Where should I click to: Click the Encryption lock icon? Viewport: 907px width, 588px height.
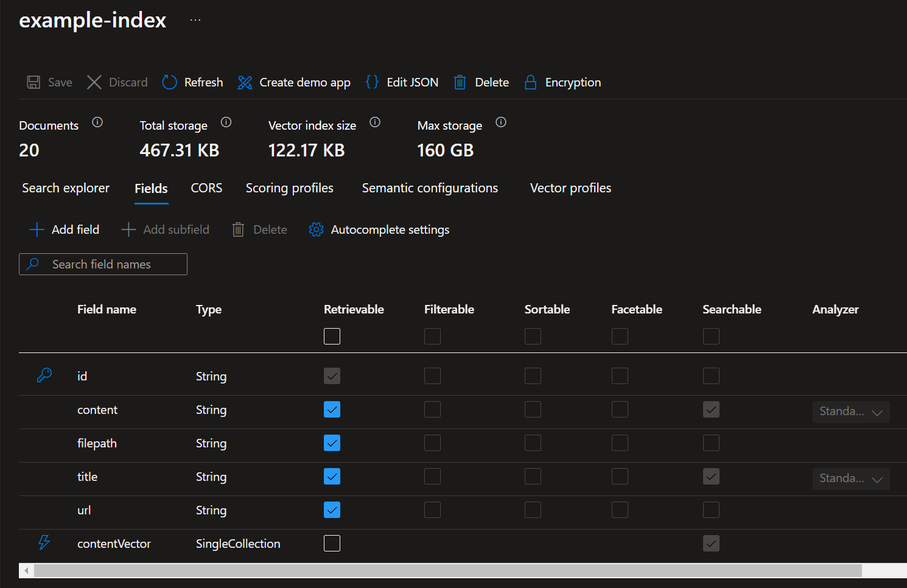pyautogui.click(x=530, y=83)
